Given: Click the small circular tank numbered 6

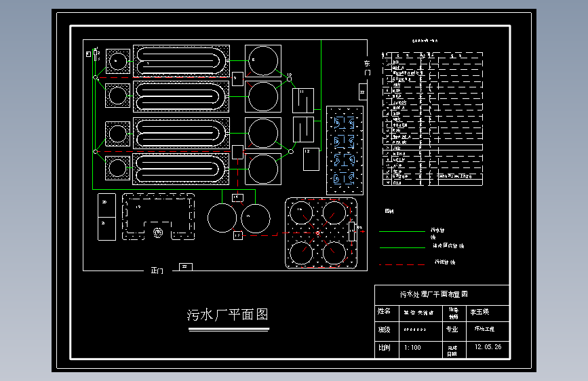Looking at the screenshot, I should pos(118,61).
